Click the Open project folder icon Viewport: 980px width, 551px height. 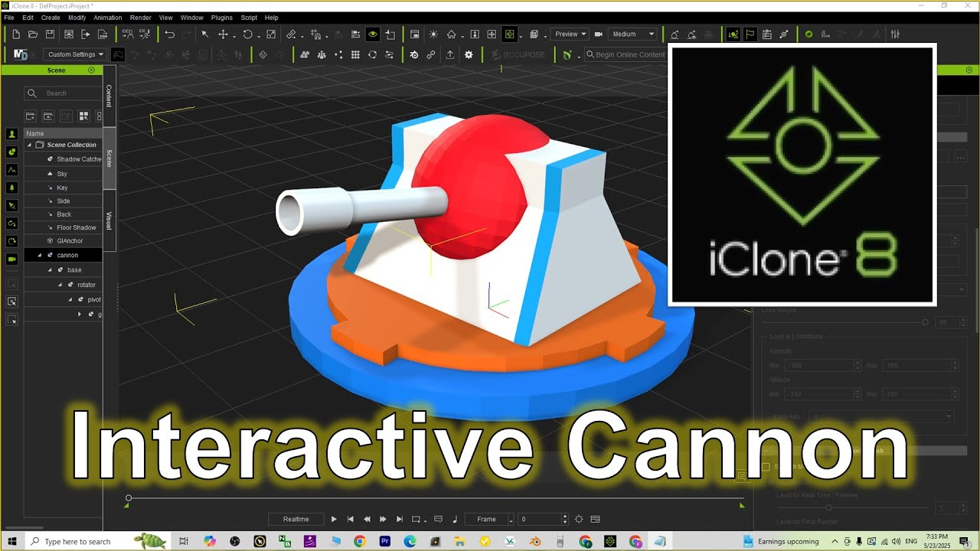click(33, 34)
